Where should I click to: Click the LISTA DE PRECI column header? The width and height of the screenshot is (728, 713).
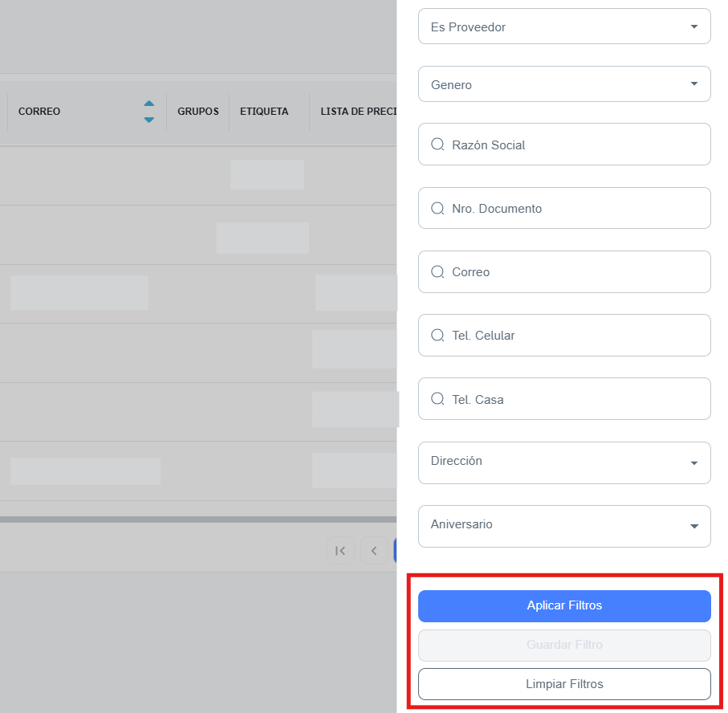[x=354, y=112]
